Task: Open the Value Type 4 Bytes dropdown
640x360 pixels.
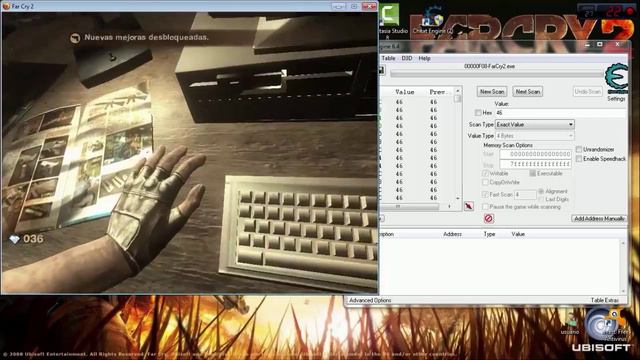Action: (x=535, y=136)
